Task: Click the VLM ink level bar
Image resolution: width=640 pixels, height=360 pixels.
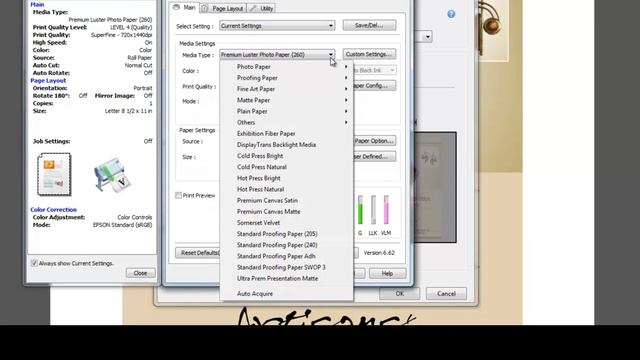Action: point(386,210)
